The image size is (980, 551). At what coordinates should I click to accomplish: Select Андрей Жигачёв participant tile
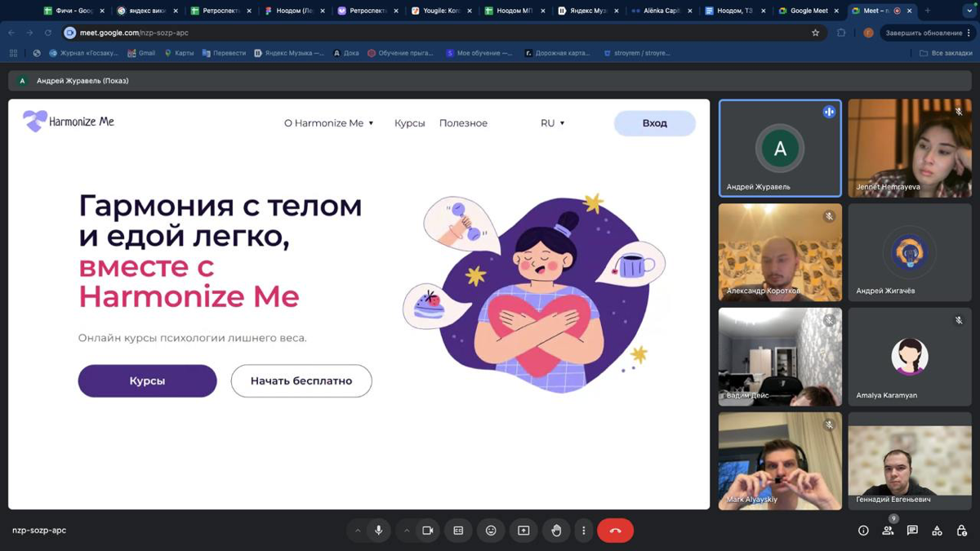910,252
